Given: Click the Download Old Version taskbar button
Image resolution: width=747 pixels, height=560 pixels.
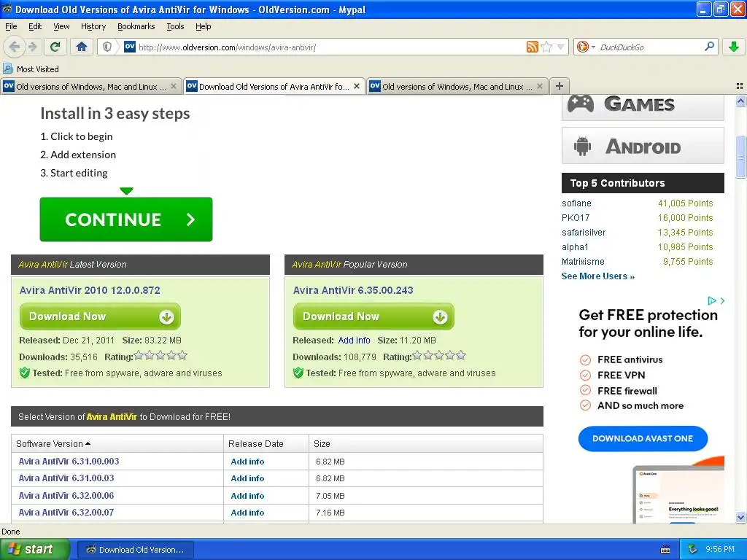Looking at the screenshot, I should (135, 550).
